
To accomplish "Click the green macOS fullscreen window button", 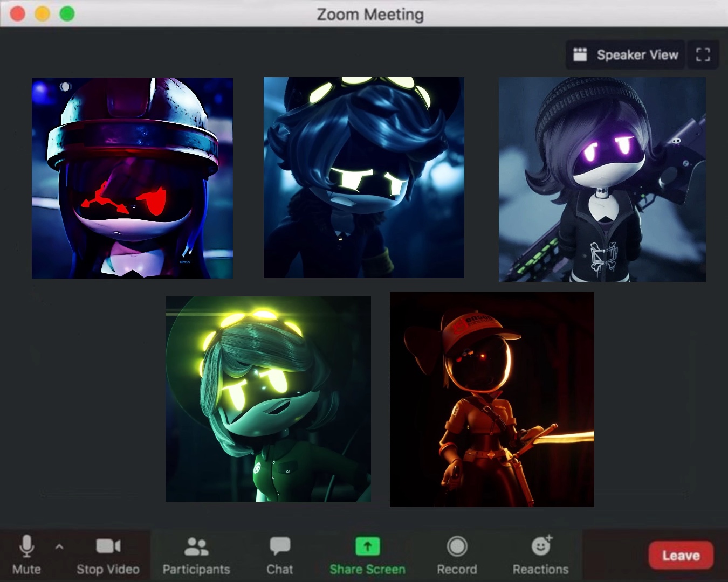I will pyautogui.click(x=67, y=13).
